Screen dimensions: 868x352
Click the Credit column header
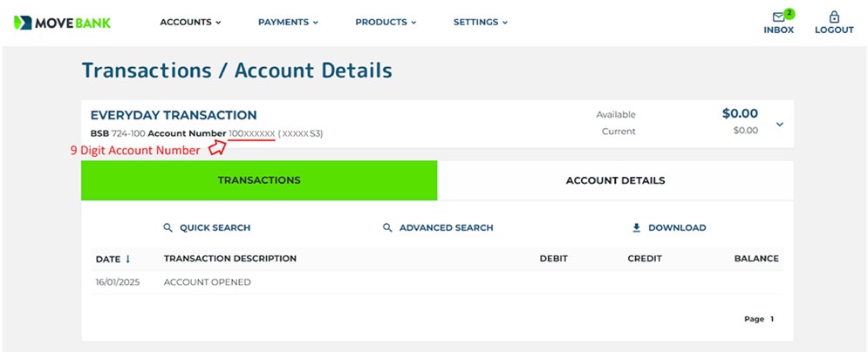point(644,259)
